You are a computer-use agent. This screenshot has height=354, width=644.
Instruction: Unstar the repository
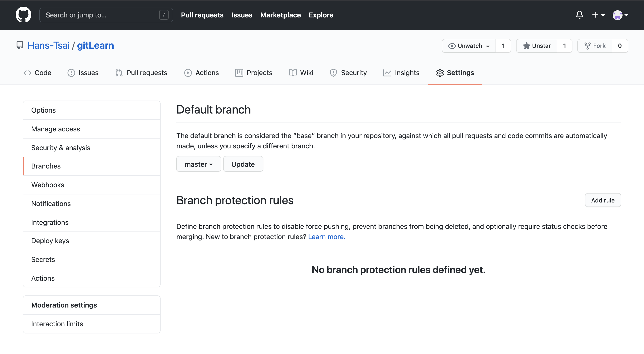[x=536, y=46]
